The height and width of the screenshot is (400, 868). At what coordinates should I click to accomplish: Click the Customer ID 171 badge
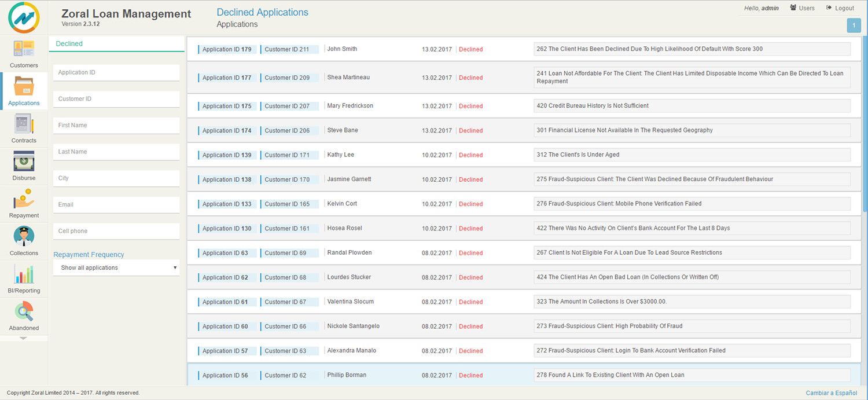pos(289,155)
